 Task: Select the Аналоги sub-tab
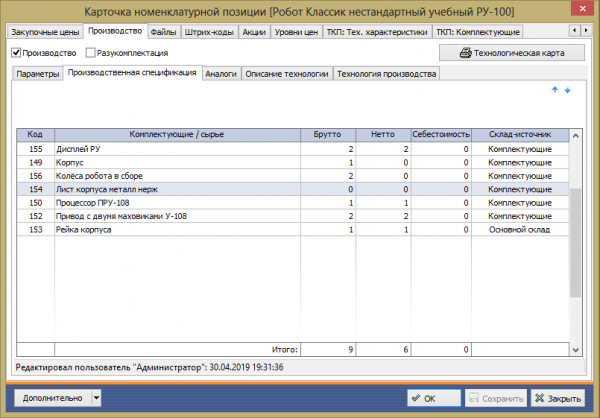click(x=222, y=74)
